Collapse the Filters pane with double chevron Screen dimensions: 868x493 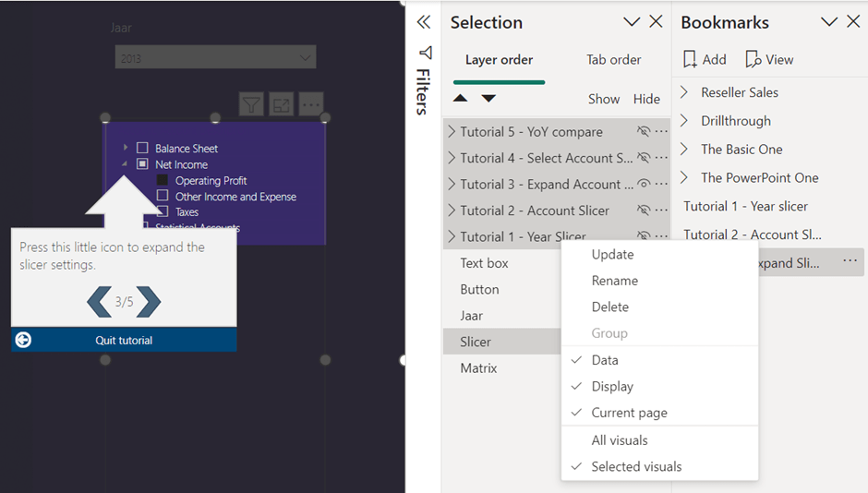[424, 22]
